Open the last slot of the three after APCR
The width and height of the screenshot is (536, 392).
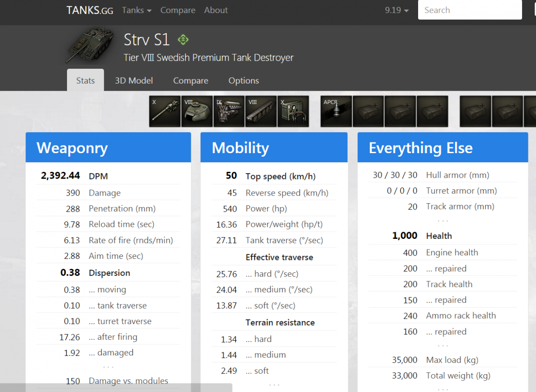coord(432,111)
